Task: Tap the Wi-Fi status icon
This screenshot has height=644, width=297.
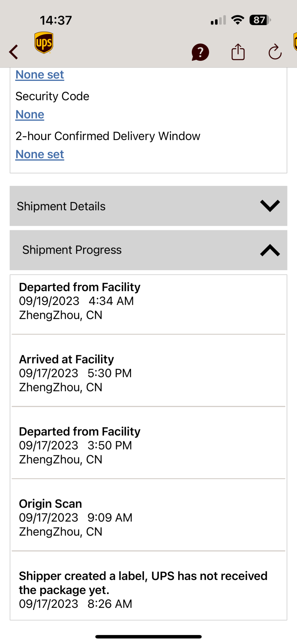Action: [x=238, y=20]
